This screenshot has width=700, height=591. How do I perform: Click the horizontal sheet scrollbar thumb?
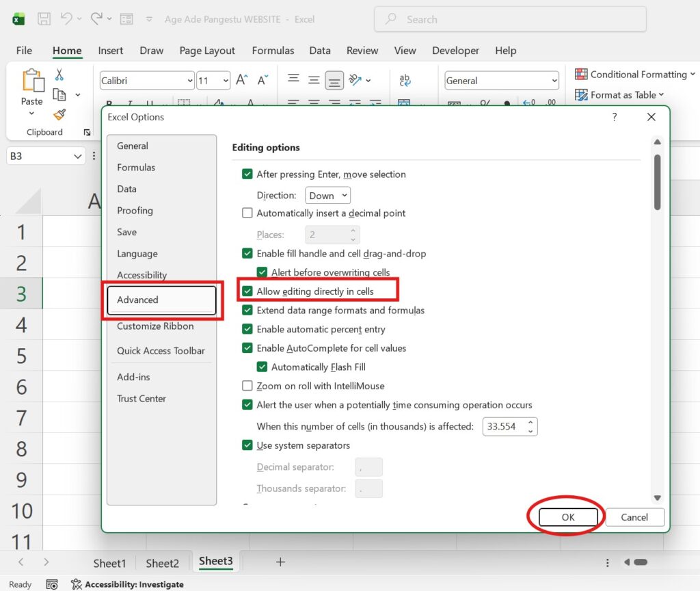(641, 562)
